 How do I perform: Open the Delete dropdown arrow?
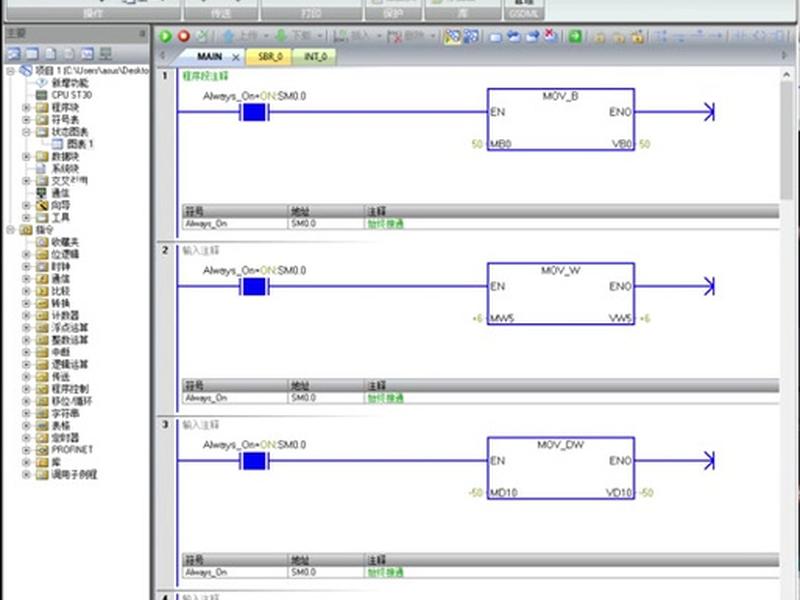[x=432, y=36]
